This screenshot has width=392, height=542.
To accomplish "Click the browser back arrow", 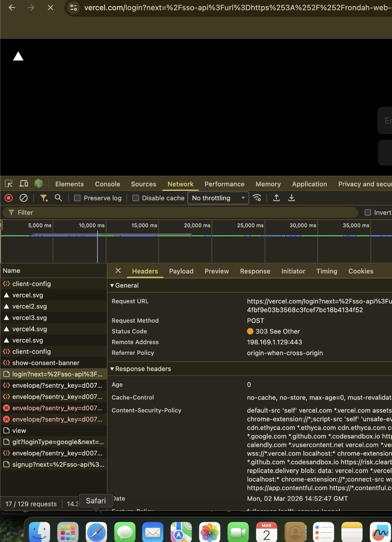I will point(12,7).
